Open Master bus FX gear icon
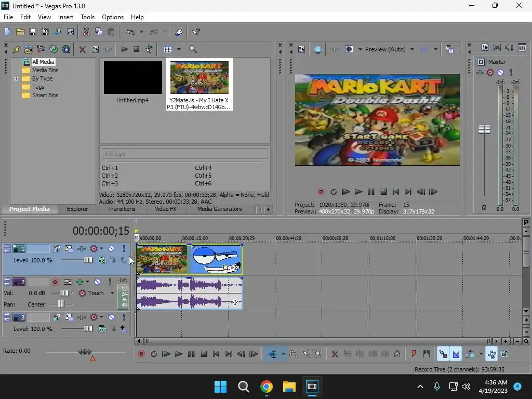The width and height of the screenshot is (532, 399). coord(490,72)
